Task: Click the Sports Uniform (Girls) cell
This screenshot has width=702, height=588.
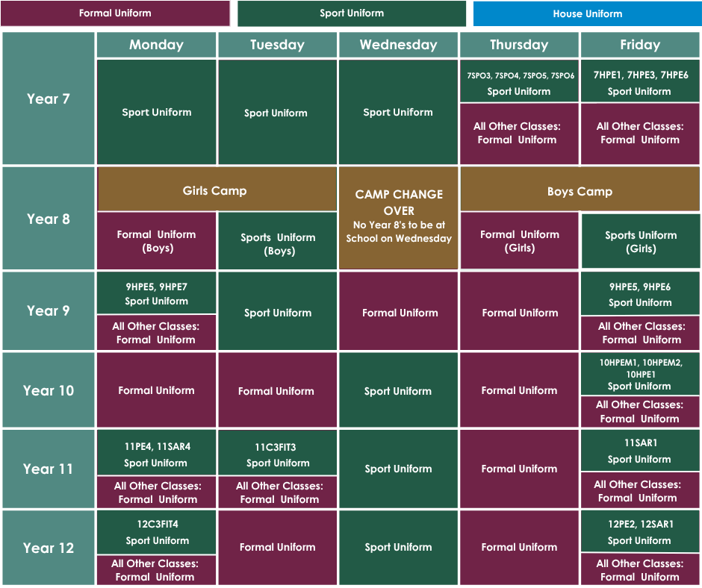Action: coord(641,241)
